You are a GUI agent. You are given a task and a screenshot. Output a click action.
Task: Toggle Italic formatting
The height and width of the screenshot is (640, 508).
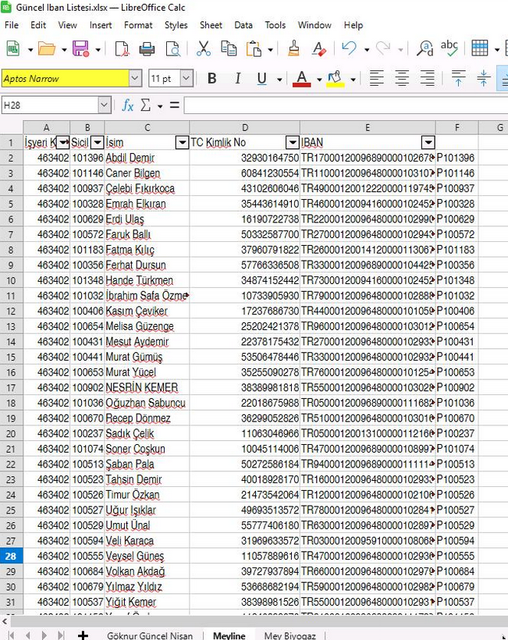tap(237, 78)
